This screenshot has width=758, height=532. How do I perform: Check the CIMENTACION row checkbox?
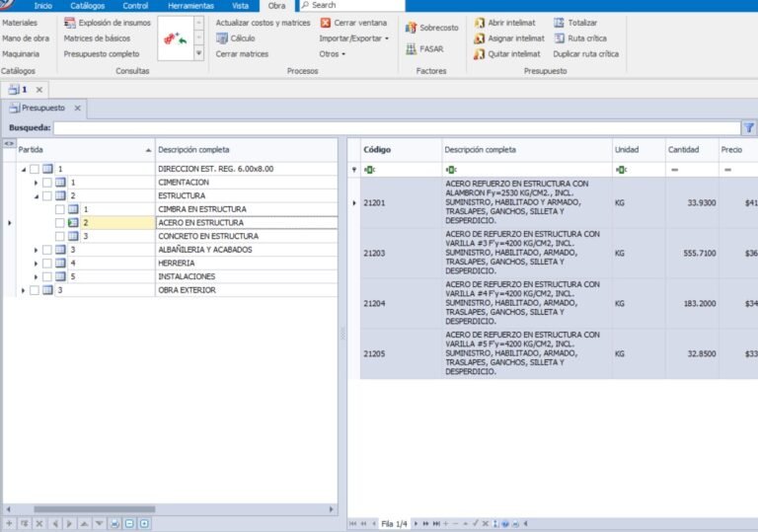47,183
